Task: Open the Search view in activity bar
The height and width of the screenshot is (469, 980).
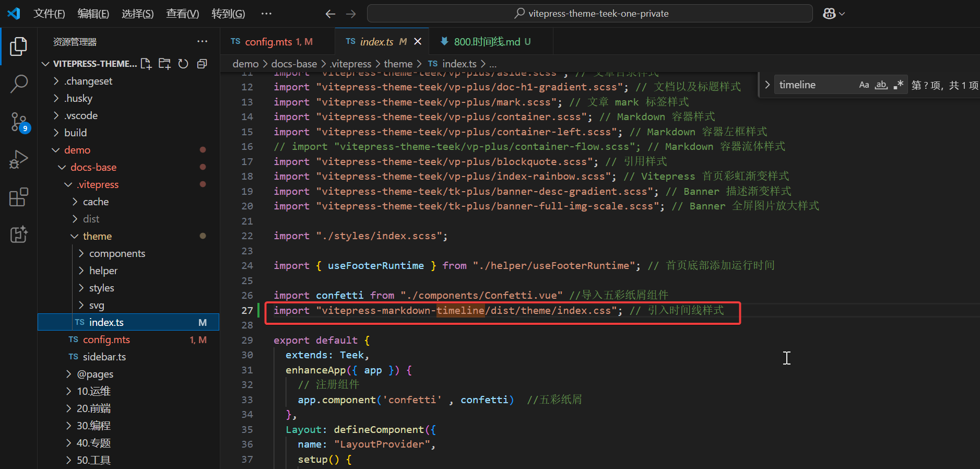Action: coord(19,84)
